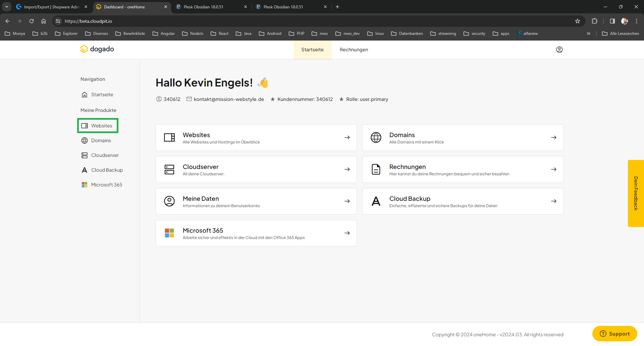
Task: Bookmark this page with the star icon
Action: click(x=577, y=21)
